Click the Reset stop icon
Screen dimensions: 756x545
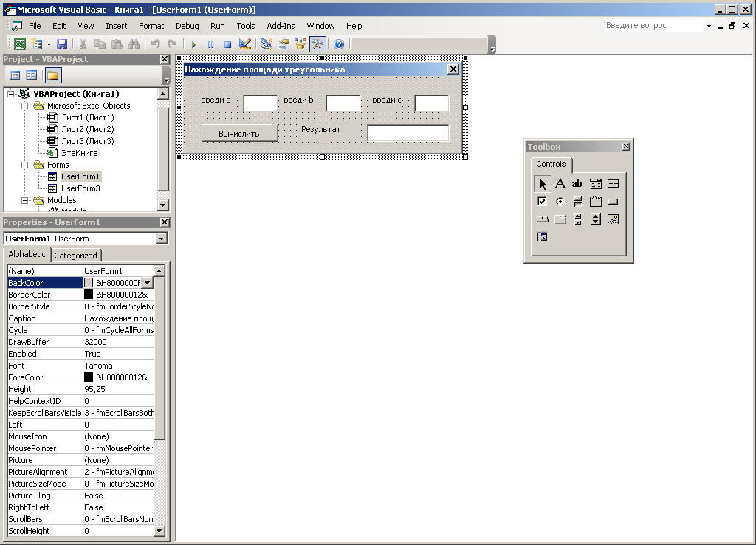tap(227, 44)
